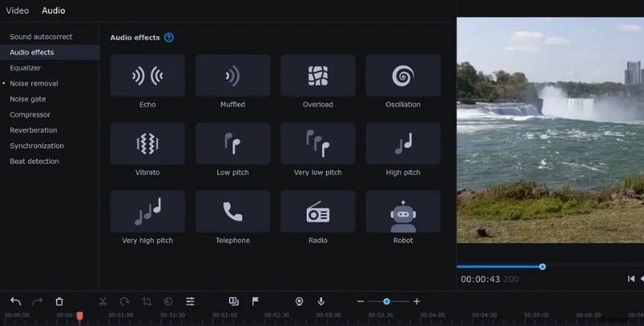Click the waterfall video preview
Viewport: 644px width, 326px height.
(551, 130)
